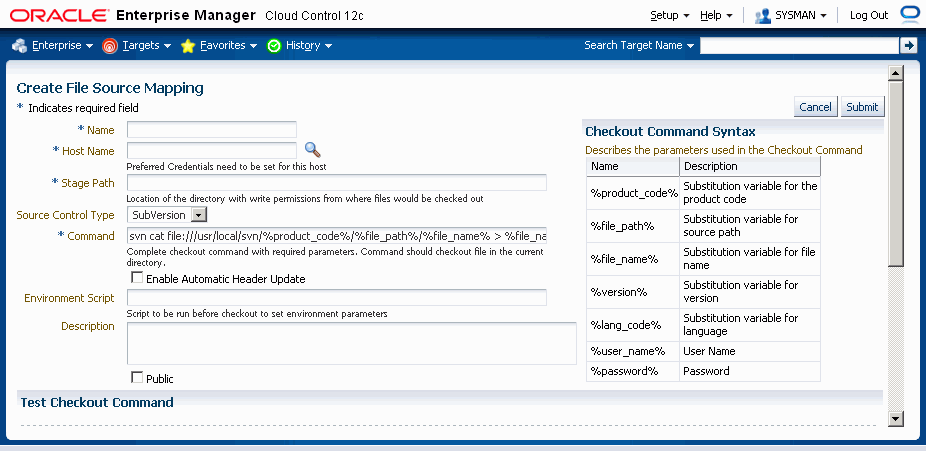The height and width of the screenshot is (451, 926).
Task: Check the Public checkbox
Action: click(137, 378)
